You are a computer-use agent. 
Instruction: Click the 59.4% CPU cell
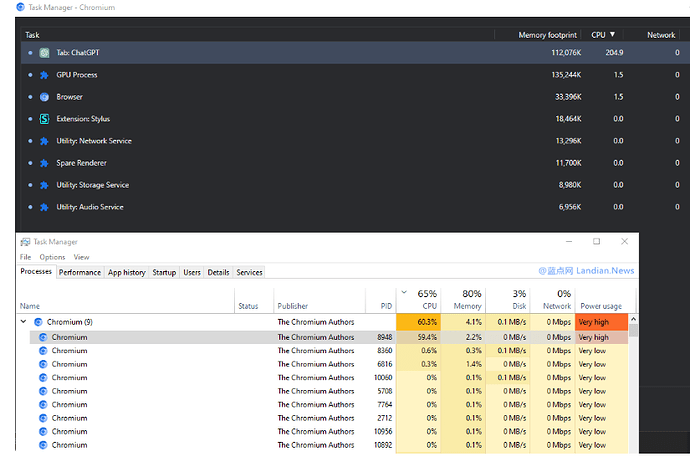[418, 337]
